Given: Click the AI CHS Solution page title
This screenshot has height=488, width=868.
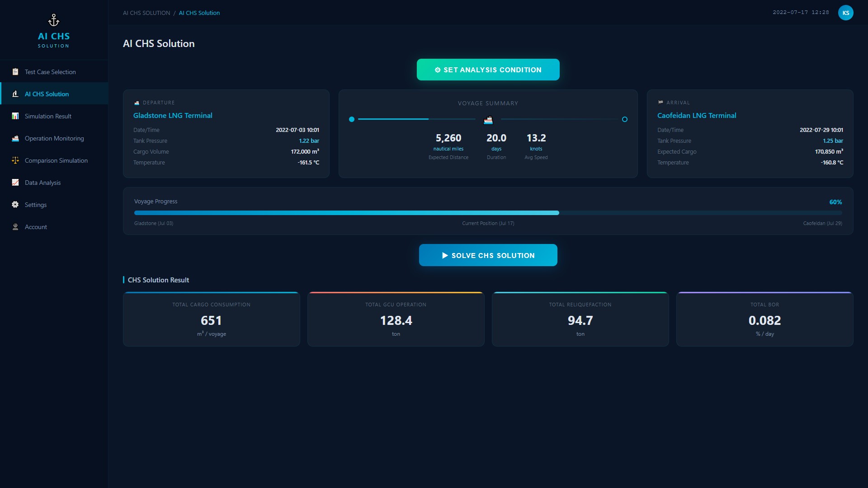Looking at the screenshot, I should click(x=159, y=44).
